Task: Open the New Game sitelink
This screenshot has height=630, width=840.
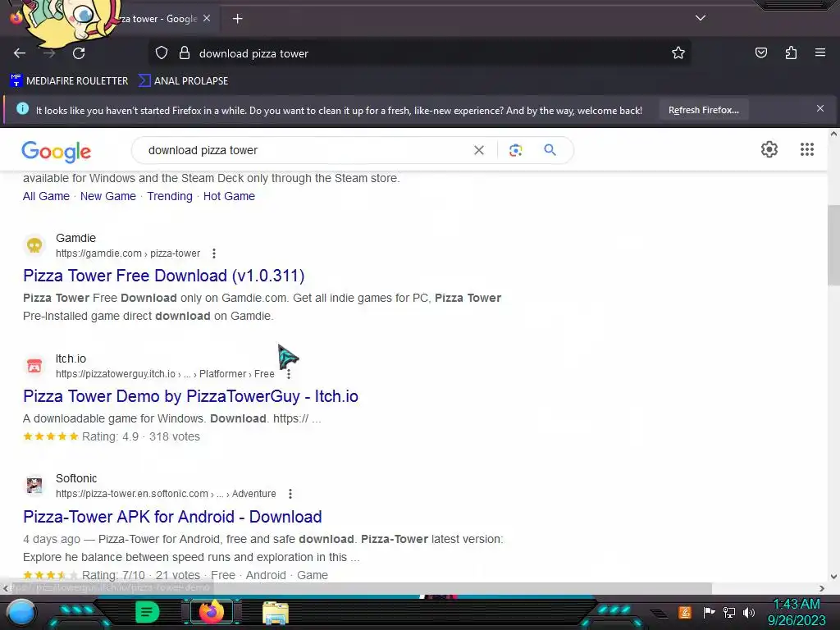Action: (x=107, y=196)
